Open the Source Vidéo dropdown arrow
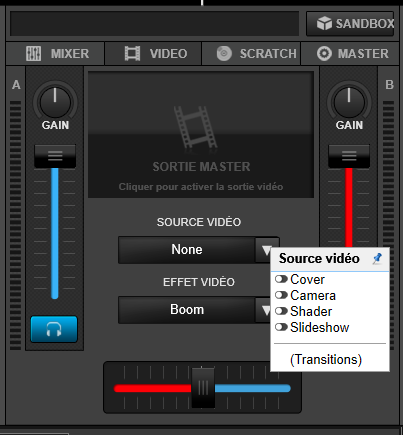The image size is (403, 435). [266, 250]
